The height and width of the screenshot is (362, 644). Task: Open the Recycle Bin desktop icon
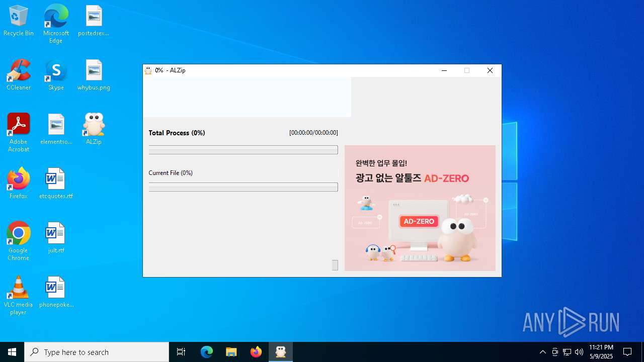(19, 21)
